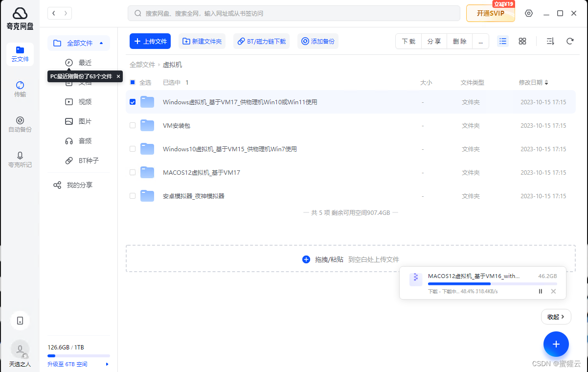
Task: Open the 夸克听记 voice notes section
Action: pyautogui.click(x=20, y=160)
